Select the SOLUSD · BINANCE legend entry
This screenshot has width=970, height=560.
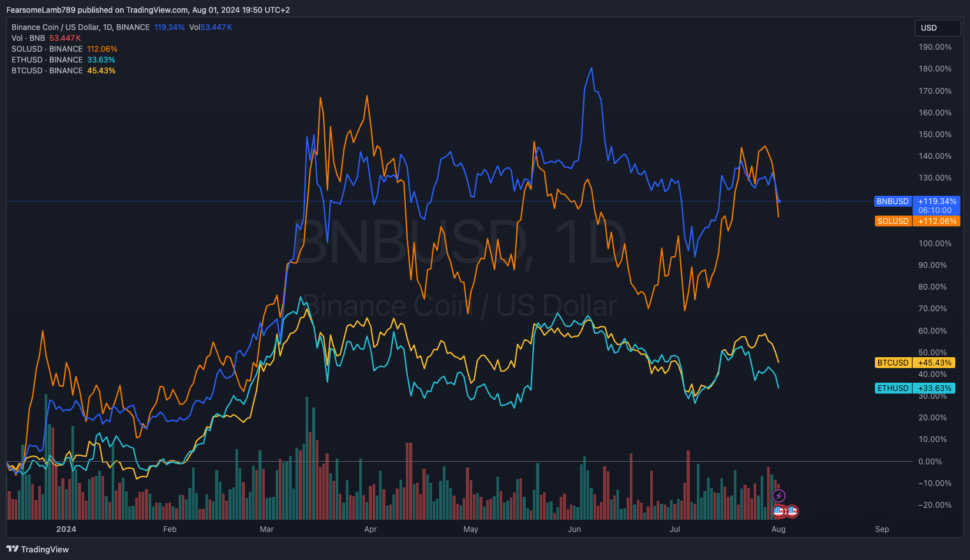[47, 49]
